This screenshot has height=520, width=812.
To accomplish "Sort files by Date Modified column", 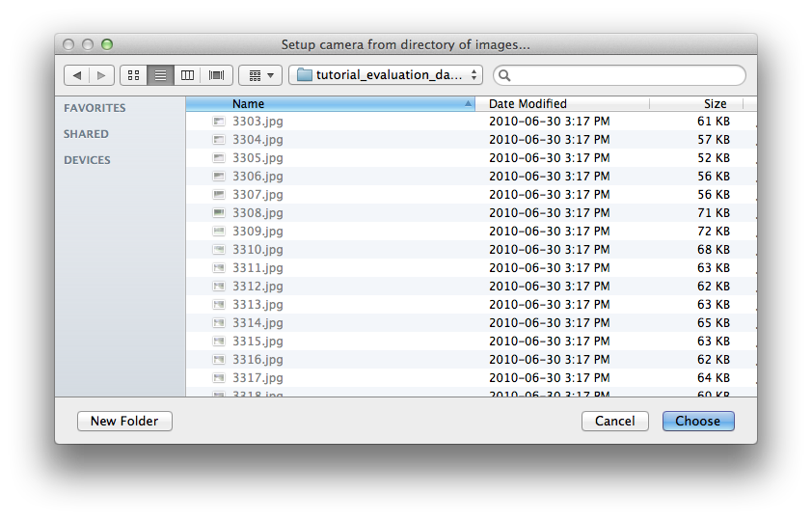I will [562, 104].
